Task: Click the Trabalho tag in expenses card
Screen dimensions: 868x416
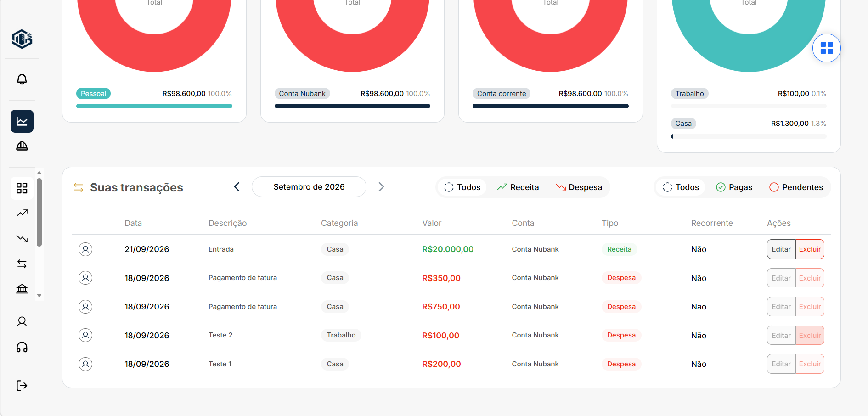Action: tap(689, 94)
